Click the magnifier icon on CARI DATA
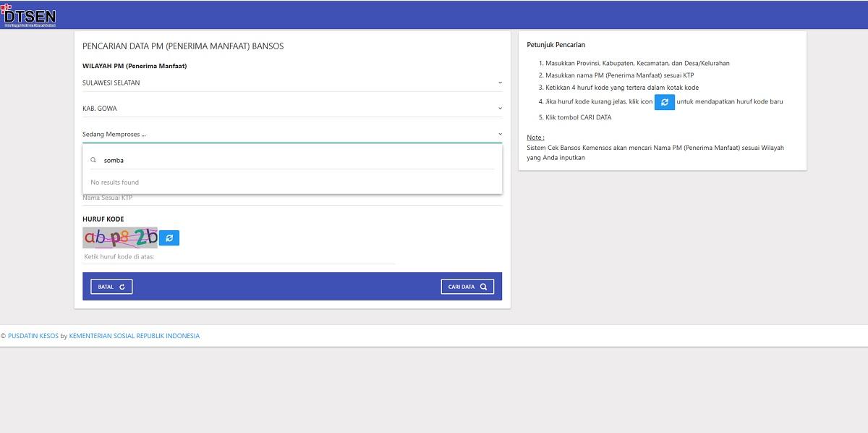This screenshot has width=868, height=433. tap(484, 287)
